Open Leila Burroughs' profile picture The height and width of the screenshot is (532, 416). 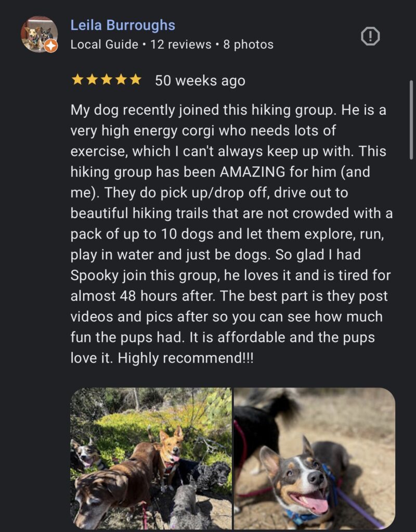pos(39,34)
